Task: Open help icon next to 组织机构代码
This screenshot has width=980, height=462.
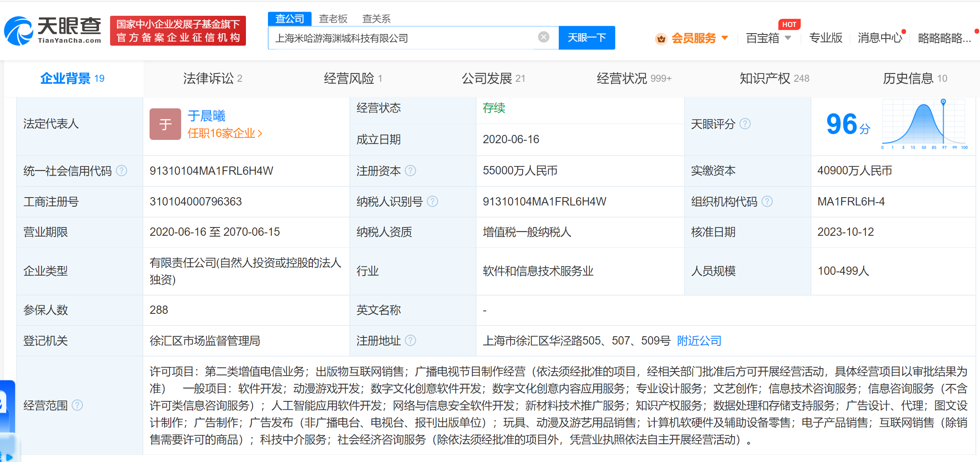Action: tap(767, 201)
